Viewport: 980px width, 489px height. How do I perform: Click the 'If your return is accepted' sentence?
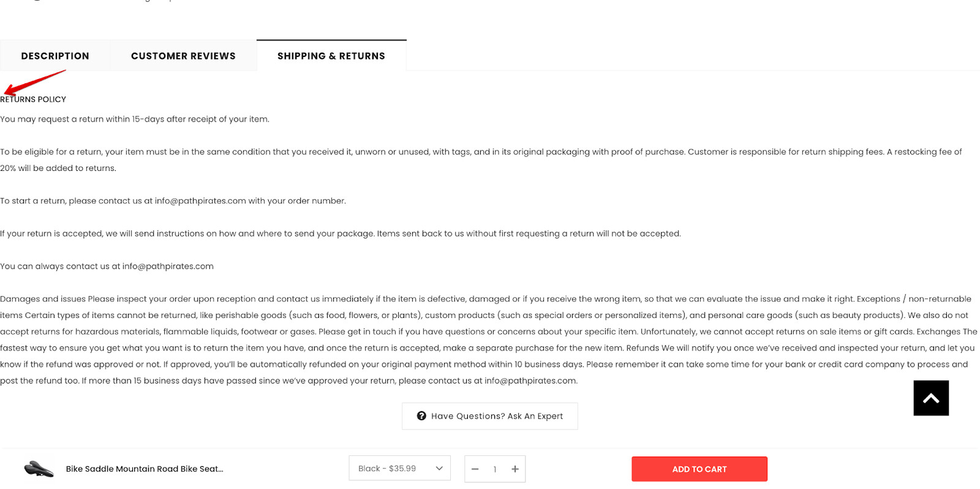(340, 233)
